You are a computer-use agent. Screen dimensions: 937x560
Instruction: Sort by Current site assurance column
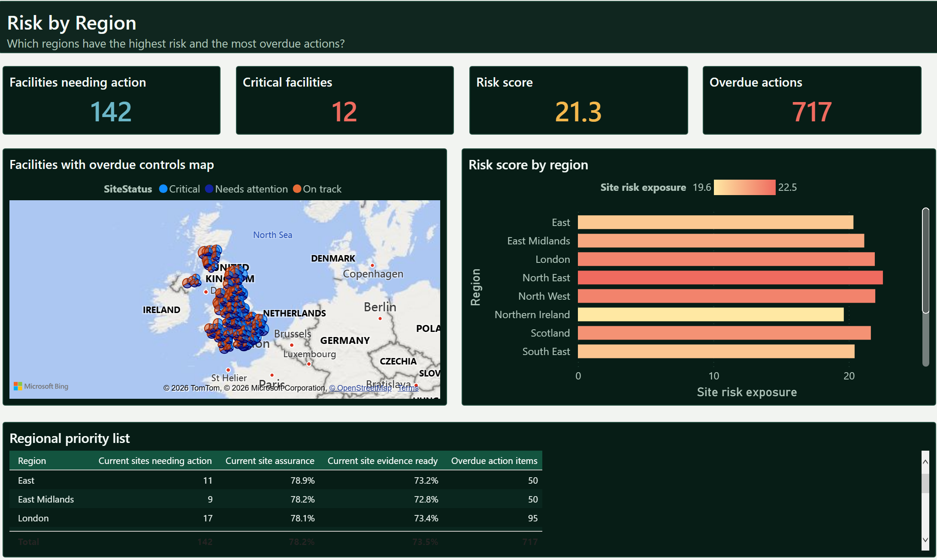tap(270, 461)
